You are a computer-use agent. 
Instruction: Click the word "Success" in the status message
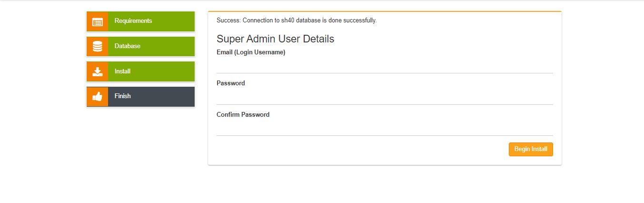[x=228, y=20]
